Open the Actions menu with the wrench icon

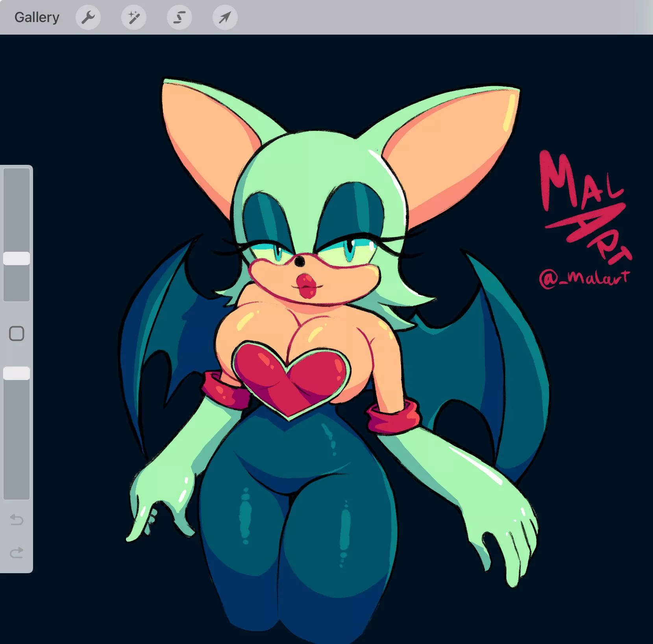pyautogui.click(x=88, y=17)
